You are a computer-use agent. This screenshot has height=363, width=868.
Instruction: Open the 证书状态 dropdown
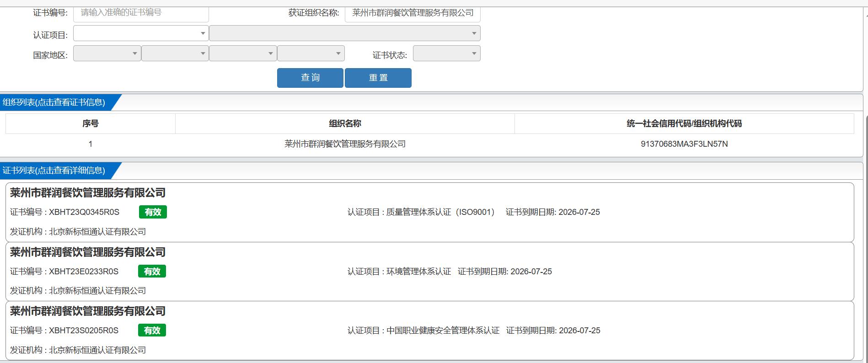click(x=447, y=53)
